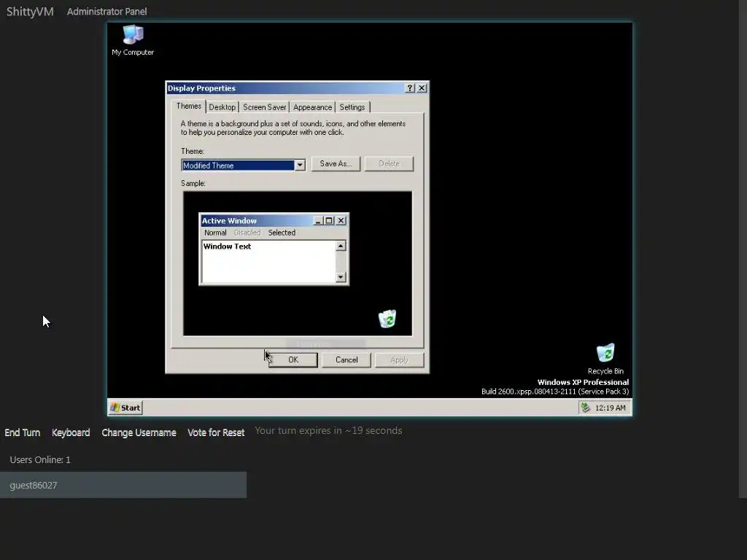Open the Windows Start menu
This screenshot has height=560, width=747.
coord(125,408)
